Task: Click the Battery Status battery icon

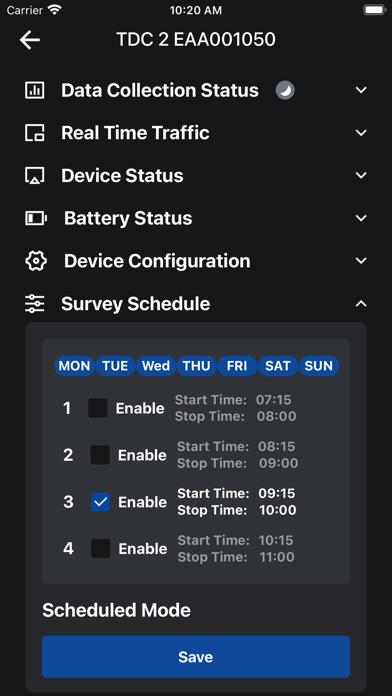Action: [36, 218]
